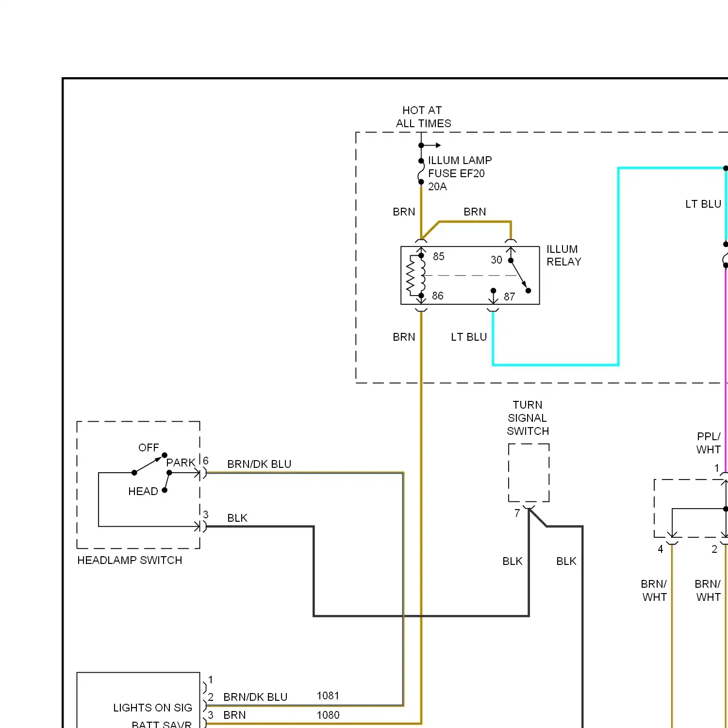The width and height of the screenshot is (728, 728).
Task: Click the fuse symbol beside ILLUM LAMP FUSE
Action: pyautogui.click(x=421, y=171)
